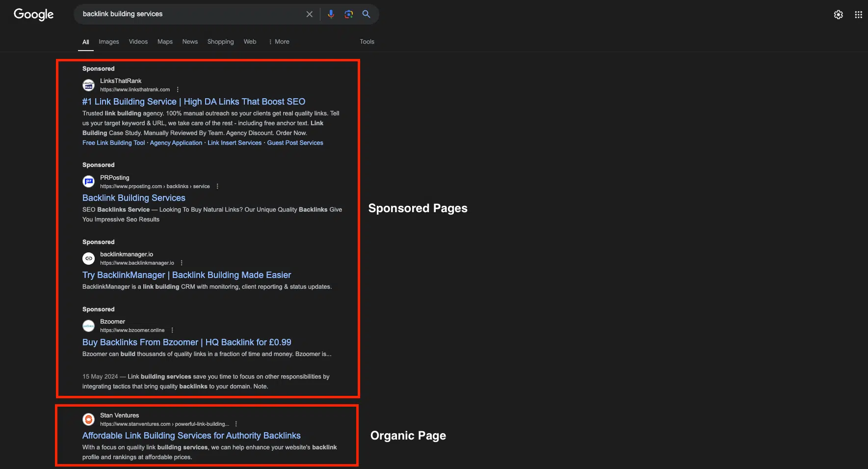Image resolution: width=868 pixels, height=469 pixels.
Task: Select the LinksThatRank site favicon
Action: [x=88, y=85]
